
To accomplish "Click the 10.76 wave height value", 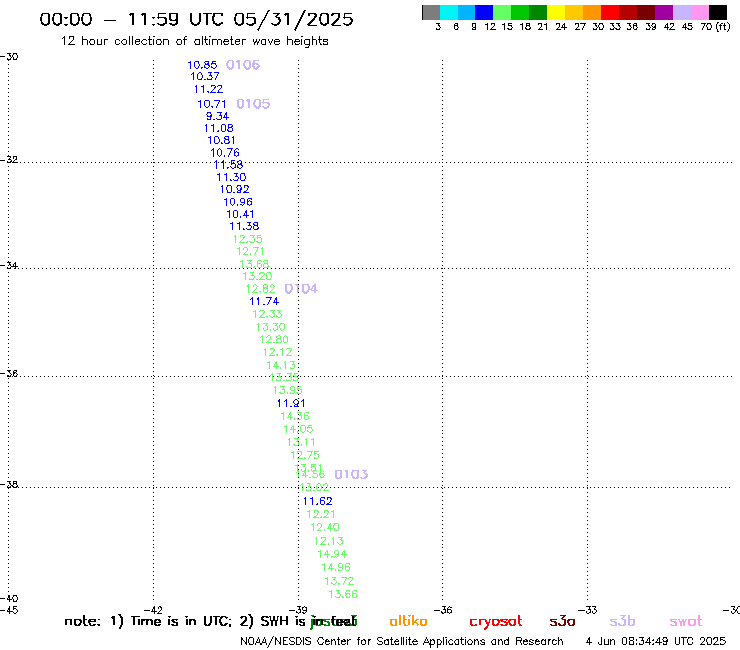I will (225, 153).
